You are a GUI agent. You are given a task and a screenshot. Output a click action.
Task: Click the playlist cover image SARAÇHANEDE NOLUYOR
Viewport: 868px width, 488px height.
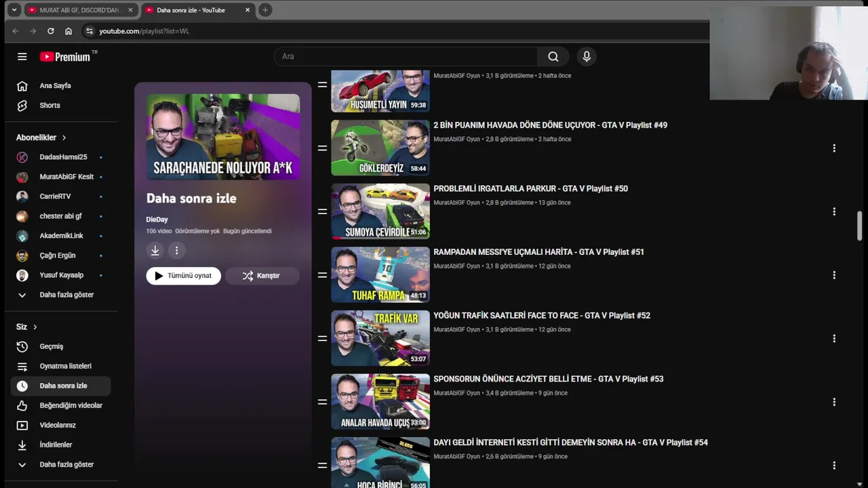click(223, 137)
